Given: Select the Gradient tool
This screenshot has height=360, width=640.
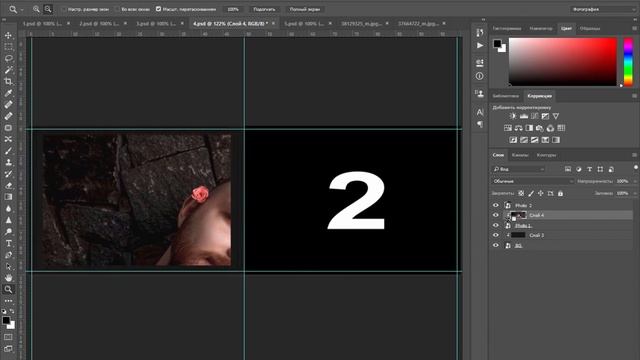Looking at the screenshot, I should pos(8,197).
